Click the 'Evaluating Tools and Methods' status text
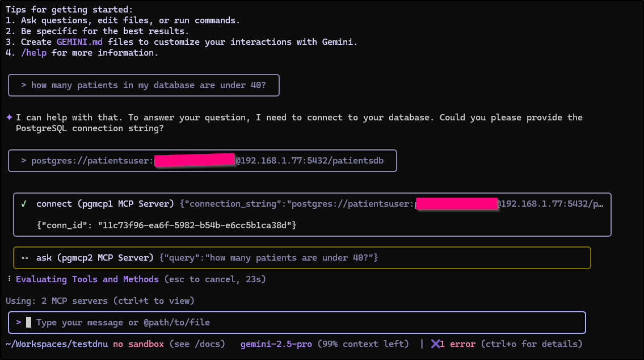644x360 pixels. (87, 279)
